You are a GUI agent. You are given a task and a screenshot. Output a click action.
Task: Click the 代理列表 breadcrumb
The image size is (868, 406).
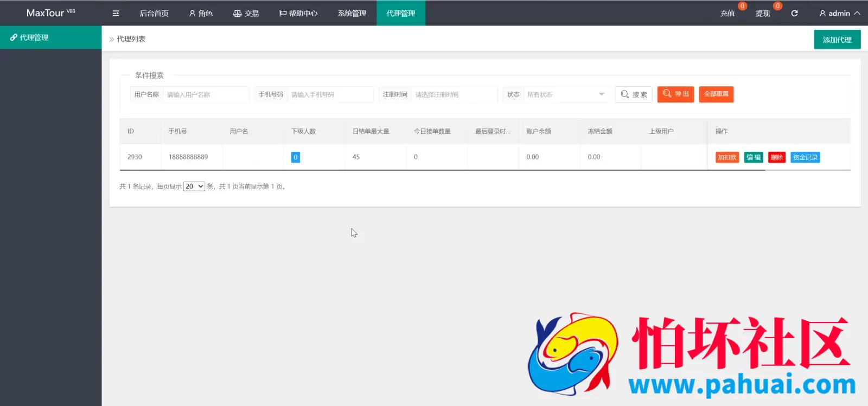click(x=131, y=39)
